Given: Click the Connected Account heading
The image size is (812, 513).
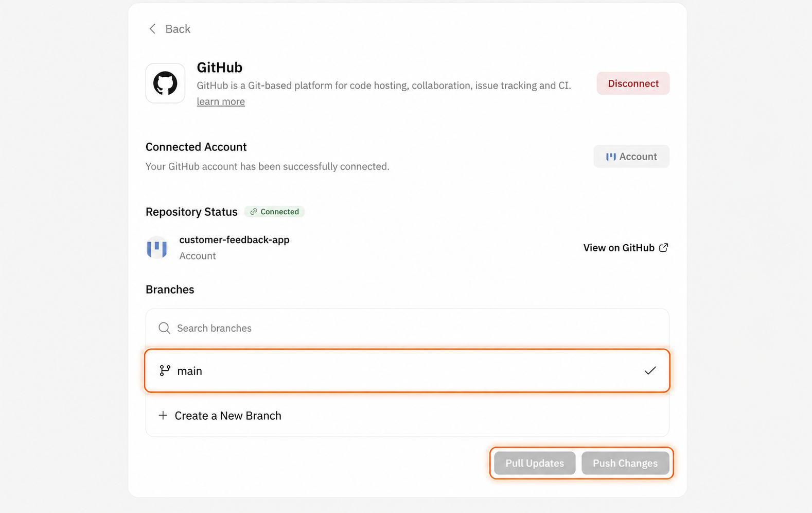Looking at the screenshot, I should pyautogui.click(x=196, y=147).
